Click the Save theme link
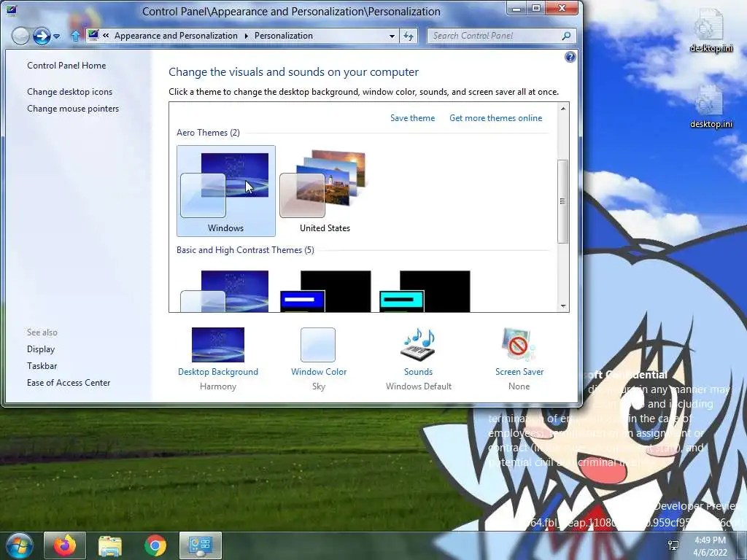This screenshot has width=747, height=560. (x=412, y=118)
